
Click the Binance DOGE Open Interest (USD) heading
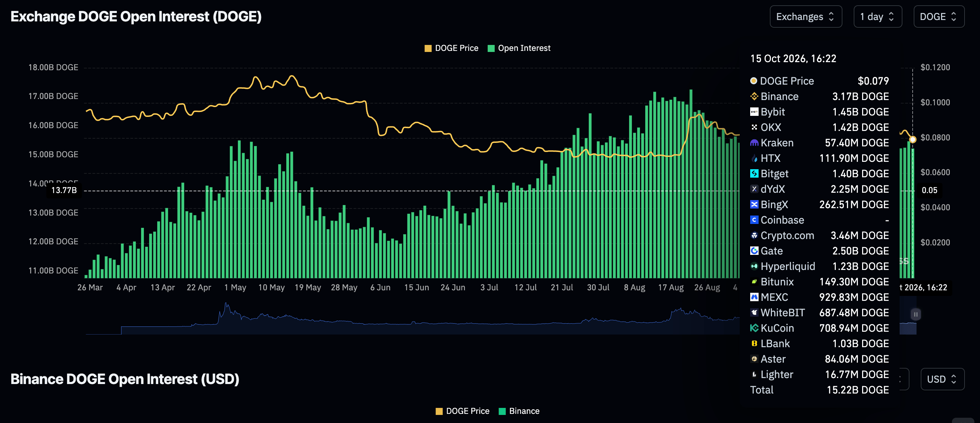tap(125, 379)
